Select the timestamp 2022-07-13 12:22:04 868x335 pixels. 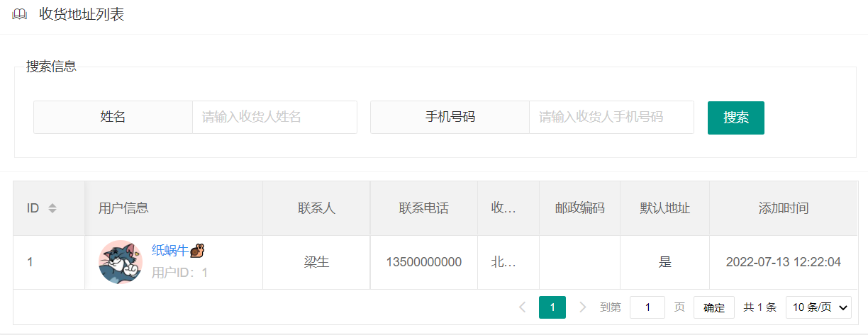784,262
